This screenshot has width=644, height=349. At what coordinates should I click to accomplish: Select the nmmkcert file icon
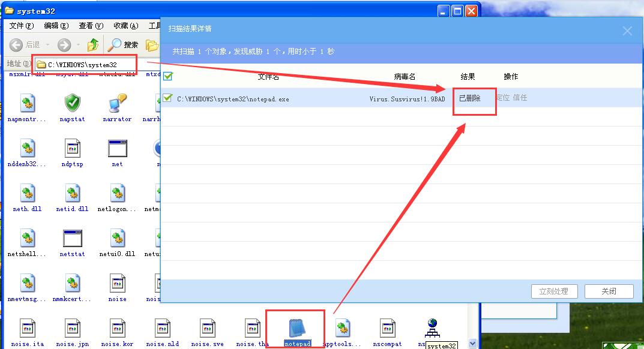click(72, 283)
